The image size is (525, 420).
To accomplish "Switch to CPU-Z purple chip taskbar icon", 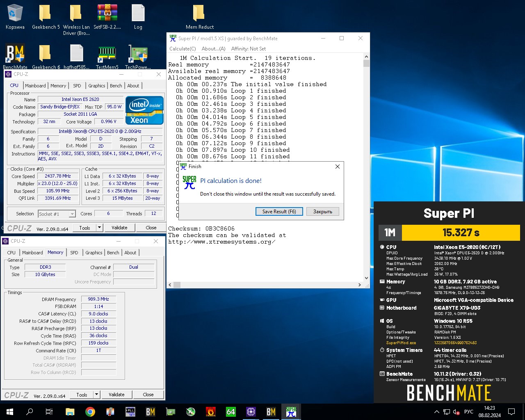I will point(251,412).
